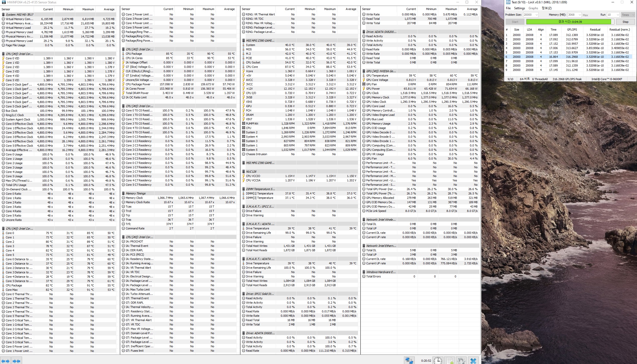Click the logging sheet with plus icon
637x364 pixels.
pyautogui.click(x=450, y=360)
